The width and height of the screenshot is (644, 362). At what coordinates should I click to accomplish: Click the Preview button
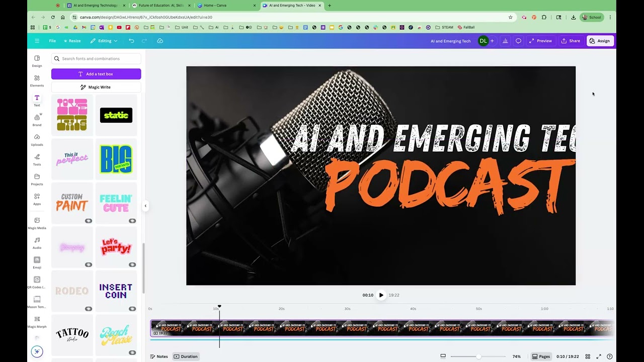click(540, 41)
